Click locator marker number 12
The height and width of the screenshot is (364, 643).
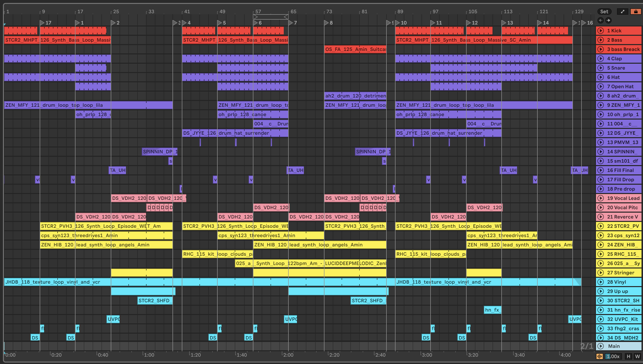pyautogui.click(x=469, y=23)
